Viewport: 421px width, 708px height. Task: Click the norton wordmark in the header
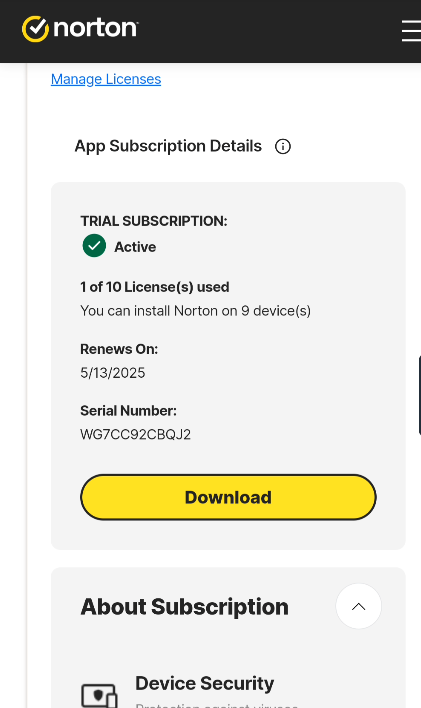(96, 28)
